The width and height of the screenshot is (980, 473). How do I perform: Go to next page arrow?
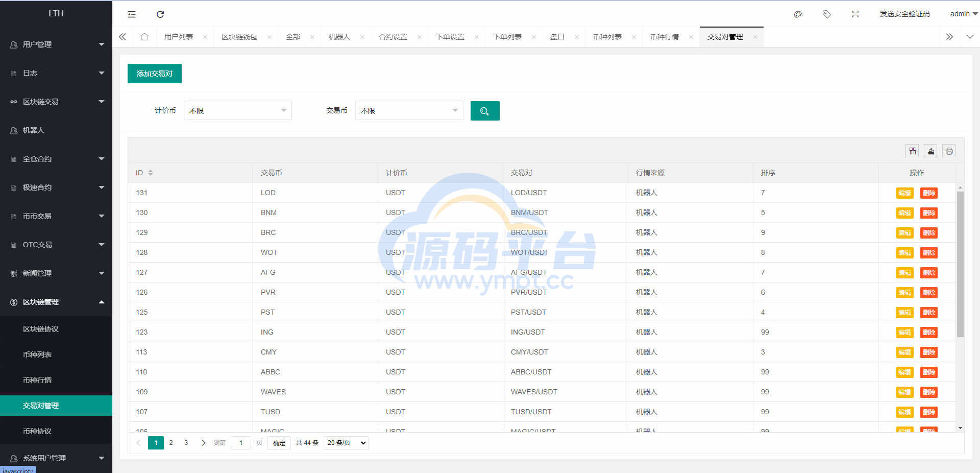(203, 443)
